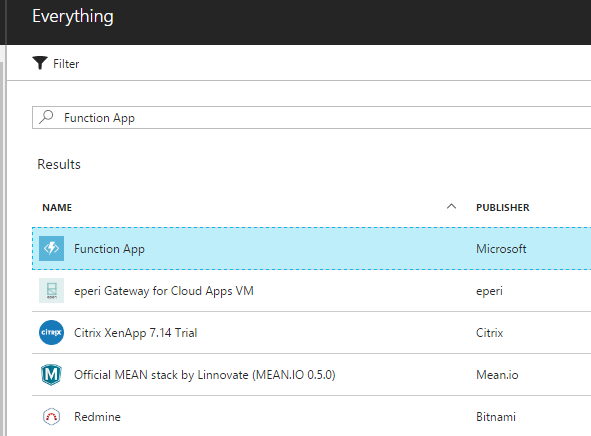The height and width of the screenshot is (436, 591).
Task: Click the Microsoft publisher cell
Action: click(x=501, y=249)
